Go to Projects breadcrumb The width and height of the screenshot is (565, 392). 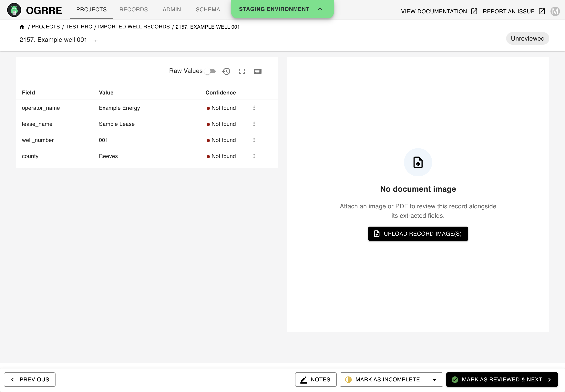46,27
